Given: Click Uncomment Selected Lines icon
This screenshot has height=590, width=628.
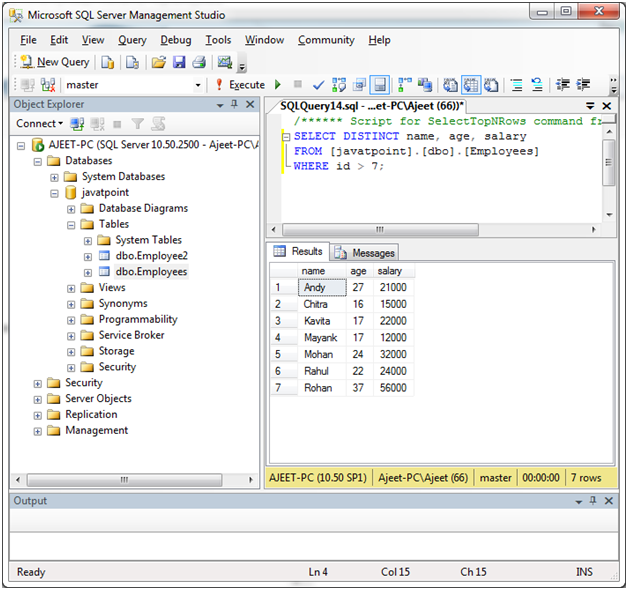Looking at the screenshot, I should click(537, 85).
